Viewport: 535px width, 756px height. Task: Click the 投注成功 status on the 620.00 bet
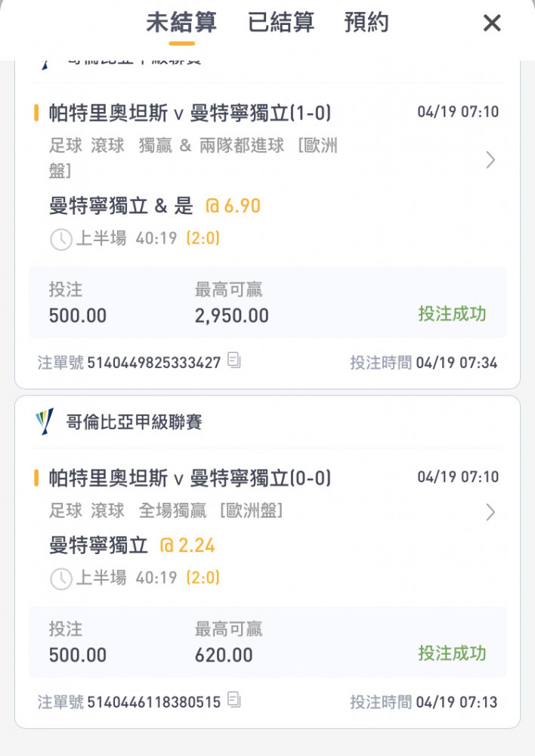(452, 653)
